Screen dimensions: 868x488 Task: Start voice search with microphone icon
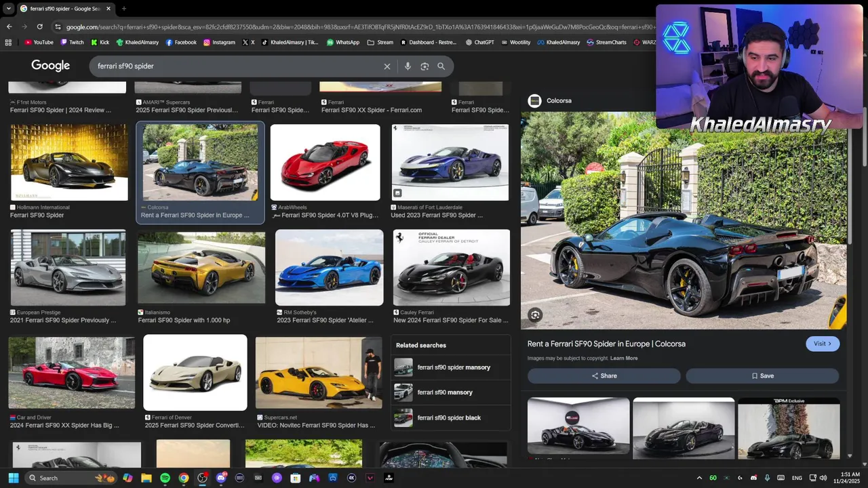[x=408, y=66]
